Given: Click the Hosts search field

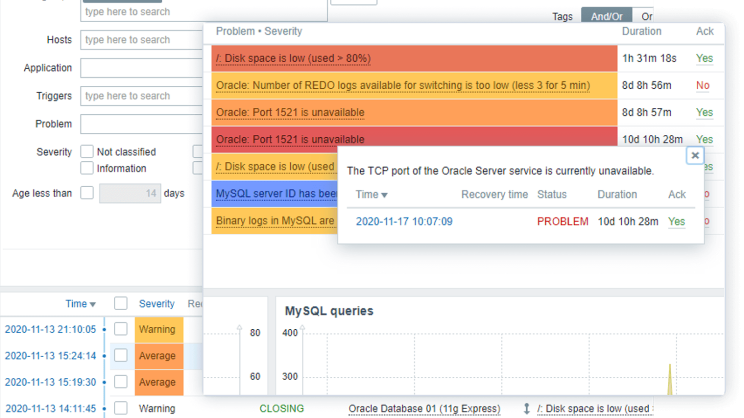Looking at the screenshot, I should [x=142, y=40].
